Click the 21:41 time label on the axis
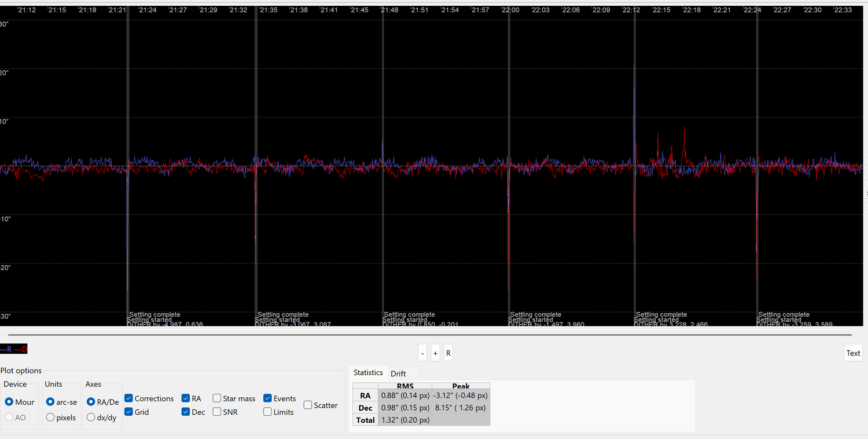This screenshot has width=868, height=439. point(329,10)
